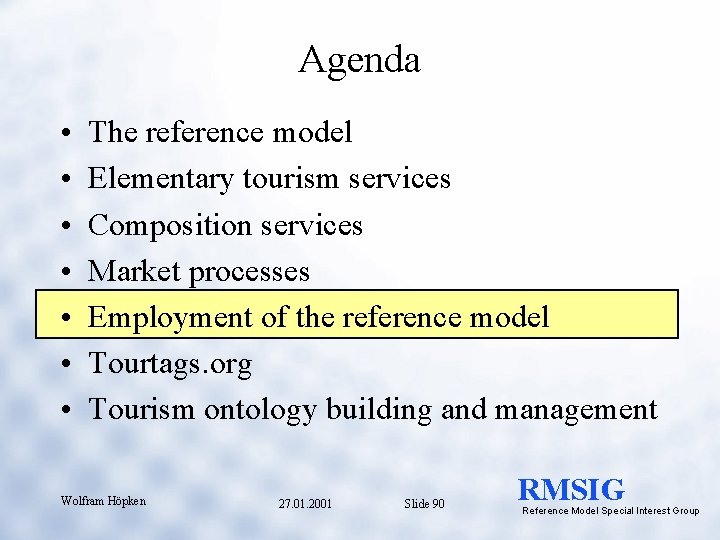The width and height of the screenshot is (720, 540).
Task: Click the date 27.01.2001
Action: [x=305, y=504]
